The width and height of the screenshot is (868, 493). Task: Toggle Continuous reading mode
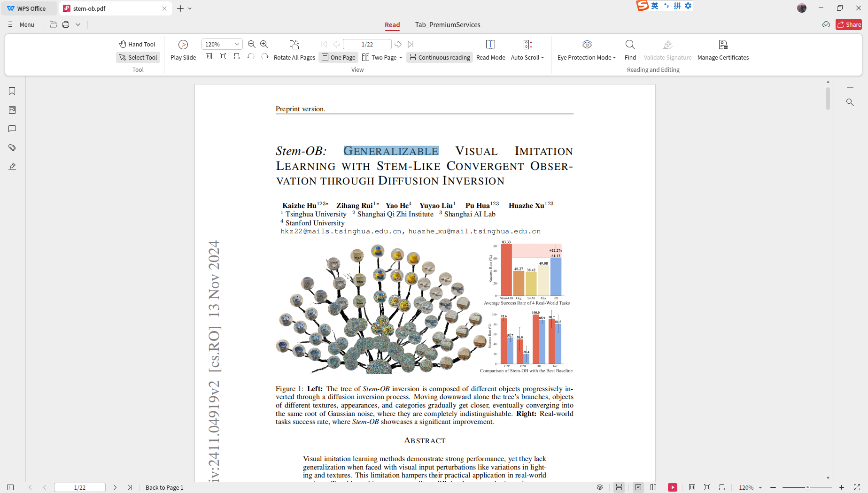point(440,57)
